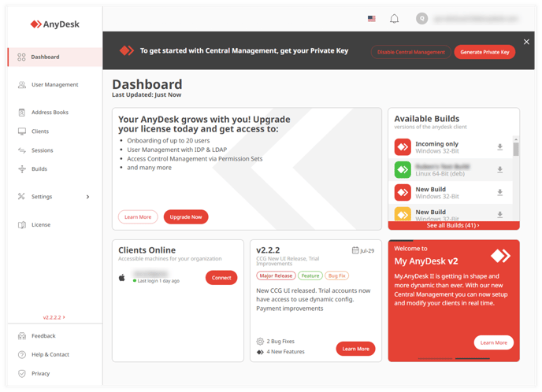Download the third build, New Build Windows 32-Bit

(499, 193)
